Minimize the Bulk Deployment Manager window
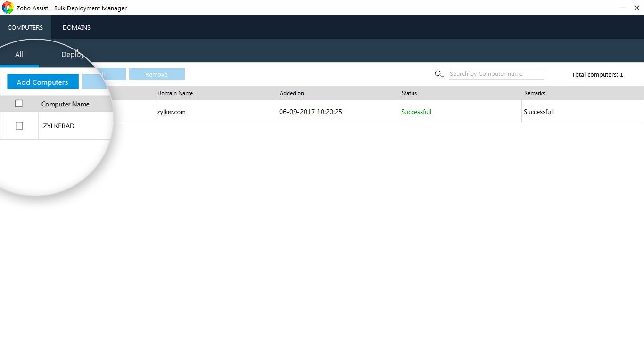 622,8
